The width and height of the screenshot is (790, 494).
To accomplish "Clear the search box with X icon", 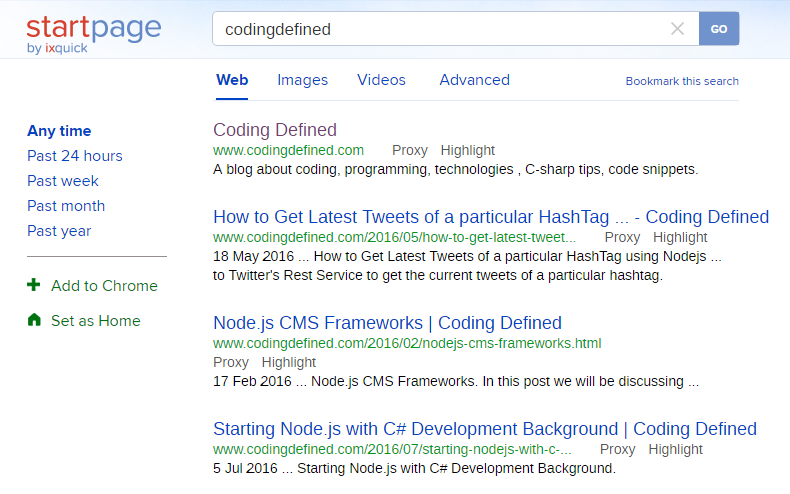I will pyautogui.click(x=677, y=29).
